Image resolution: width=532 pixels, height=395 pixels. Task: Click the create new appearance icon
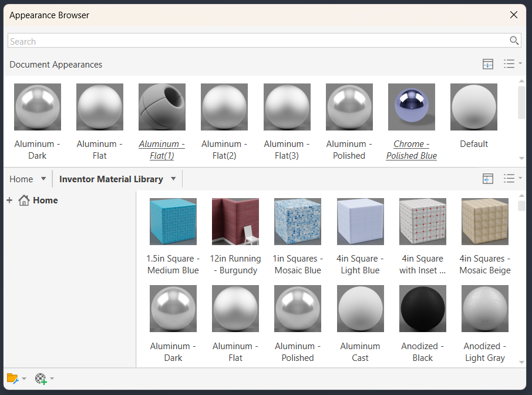point(41,379)
